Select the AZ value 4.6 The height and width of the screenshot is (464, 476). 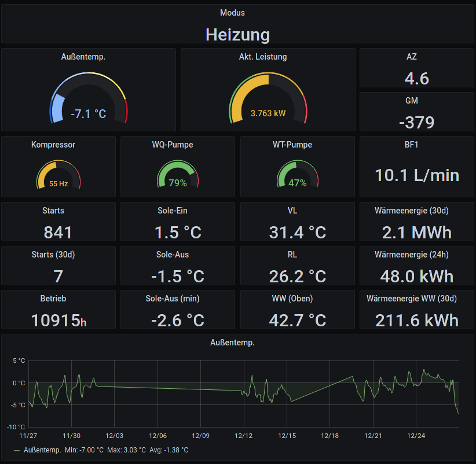(417, 79)
